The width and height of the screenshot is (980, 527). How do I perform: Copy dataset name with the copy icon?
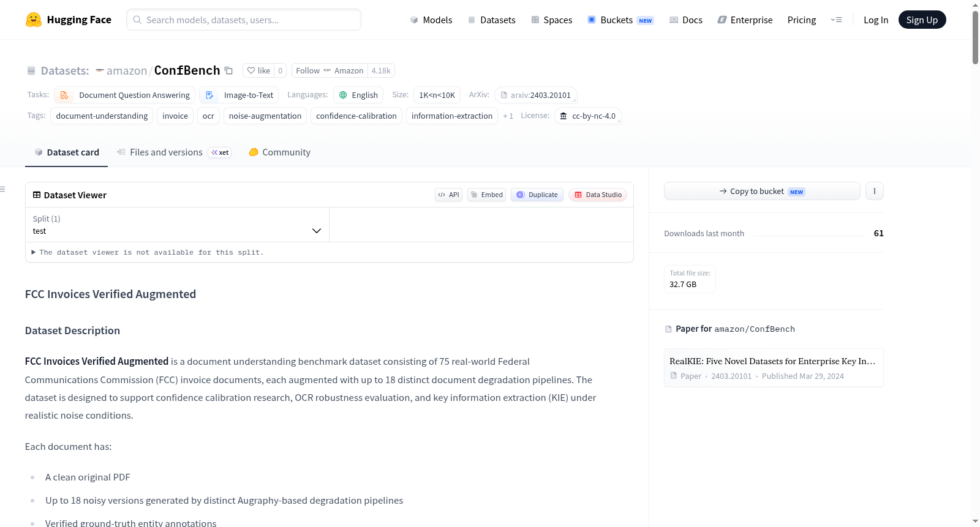point(228,70)
